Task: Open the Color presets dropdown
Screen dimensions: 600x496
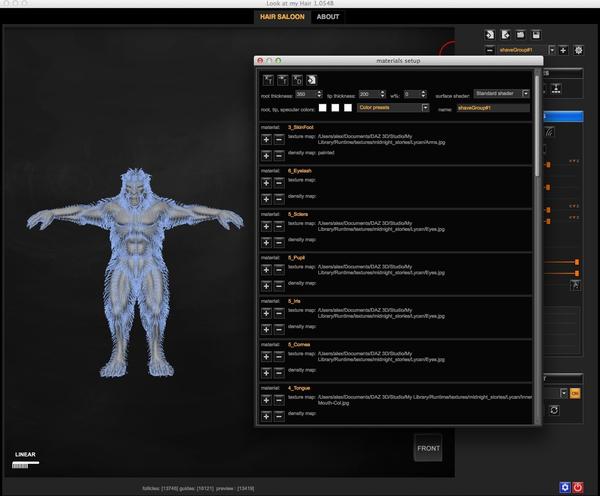Action: [x=393, y=108]
